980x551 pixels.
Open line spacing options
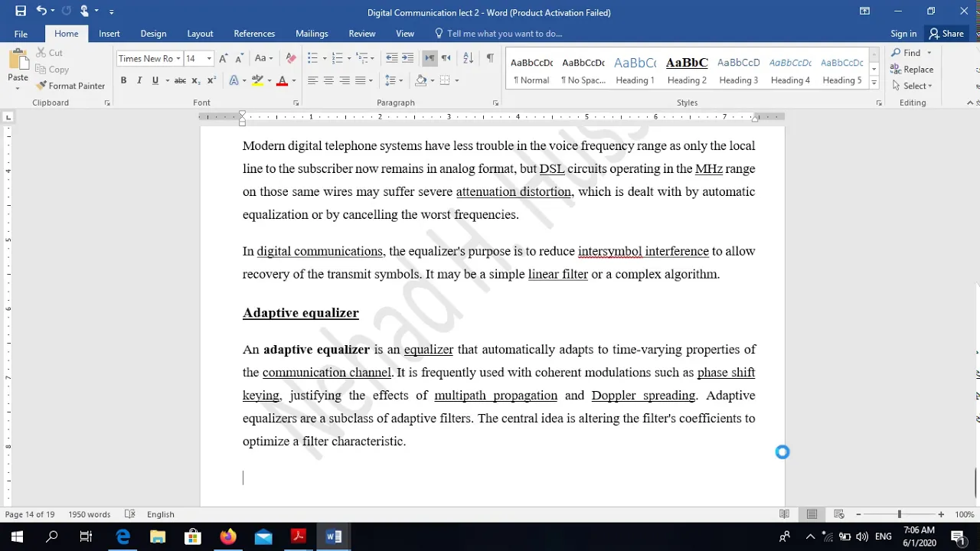click(x=394, y=80)
